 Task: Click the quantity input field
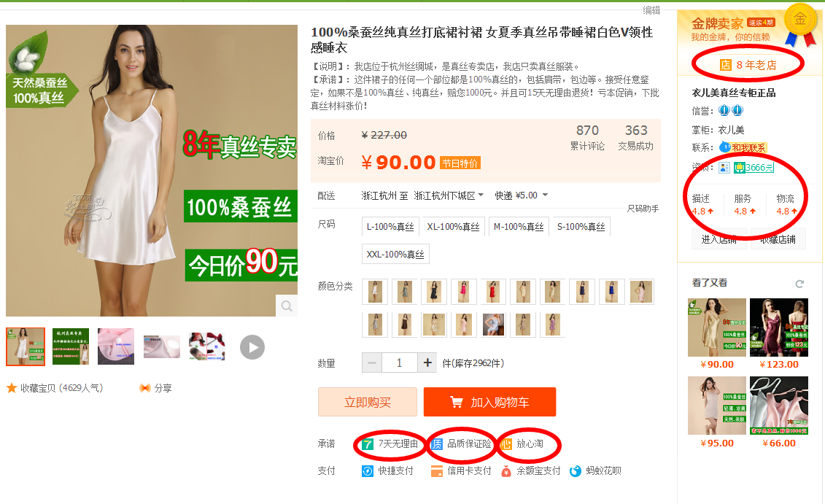coord(399,363)
